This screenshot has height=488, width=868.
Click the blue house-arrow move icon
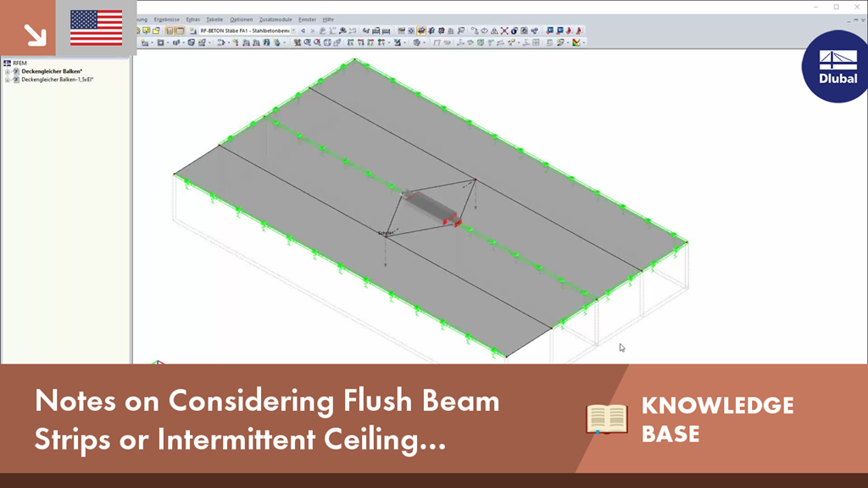click(x=431, y=31)
